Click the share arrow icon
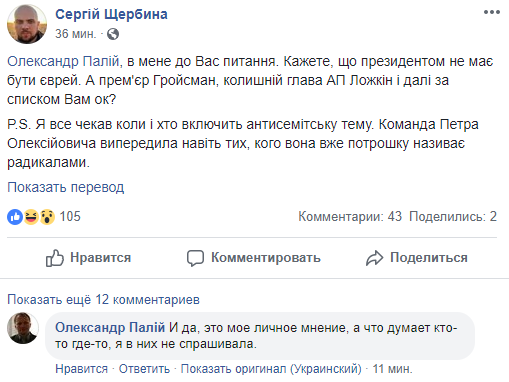This screenshot has width=509, height=382. (374, 258)
